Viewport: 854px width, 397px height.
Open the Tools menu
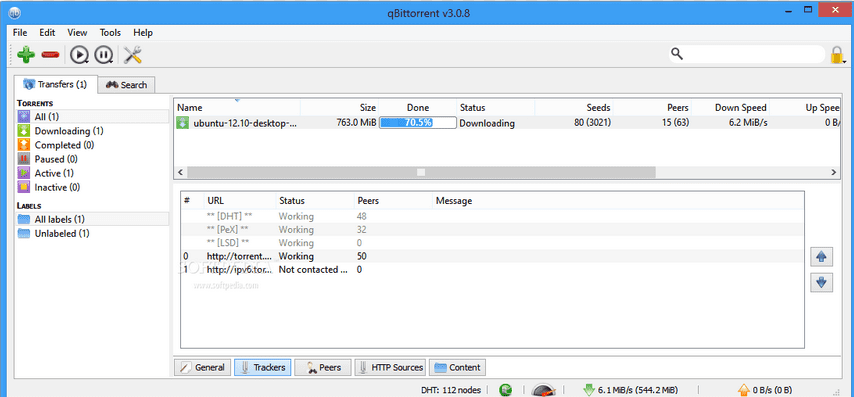point(110,33)
